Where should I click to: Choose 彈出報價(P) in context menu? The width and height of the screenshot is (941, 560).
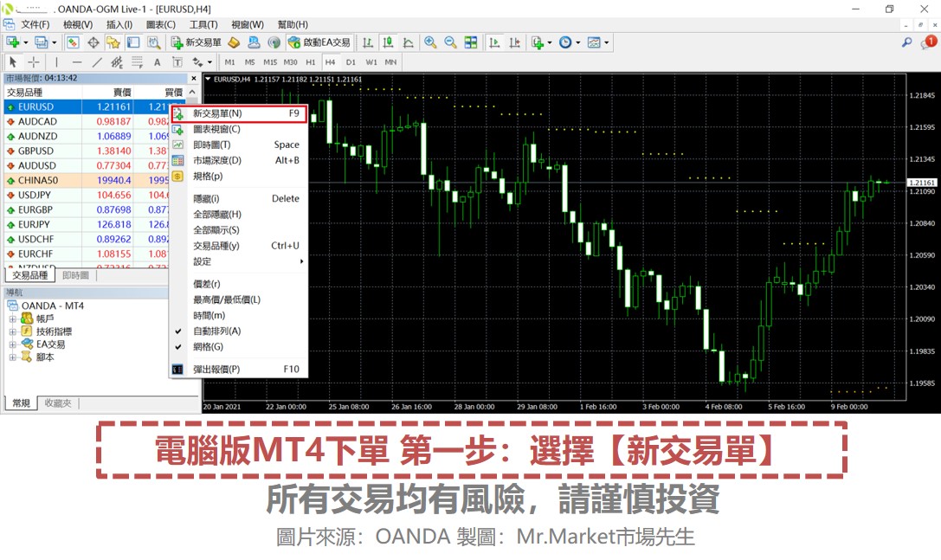tap(240, 369)
